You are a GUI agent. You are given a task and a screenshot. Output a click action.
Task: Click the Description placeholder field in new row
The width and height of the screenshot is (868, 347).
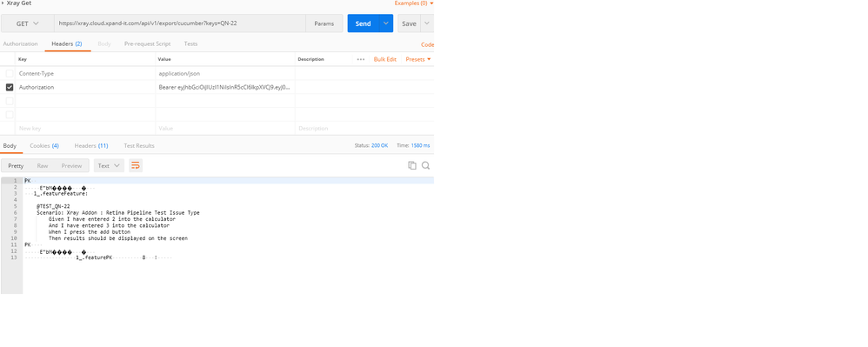point(364,129)
